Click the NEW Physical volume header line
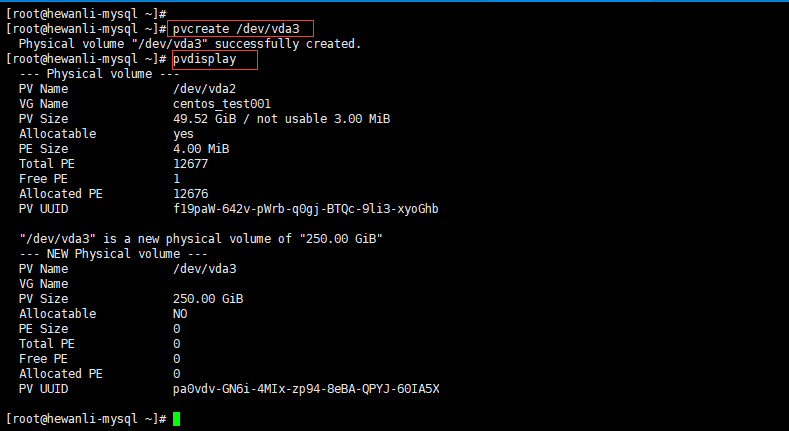Viewport: 789px width, 431px height. tap(113, 254)
